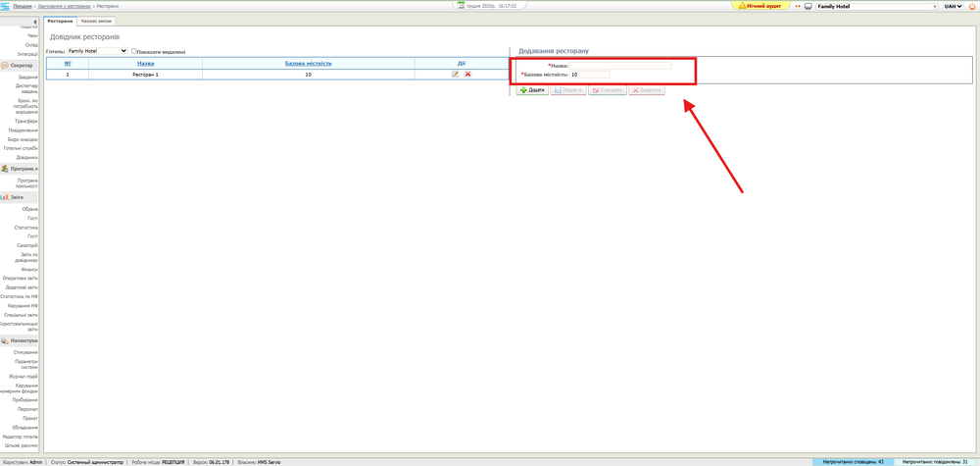Click the edit icon for Ресторан 1

[455, 75]
